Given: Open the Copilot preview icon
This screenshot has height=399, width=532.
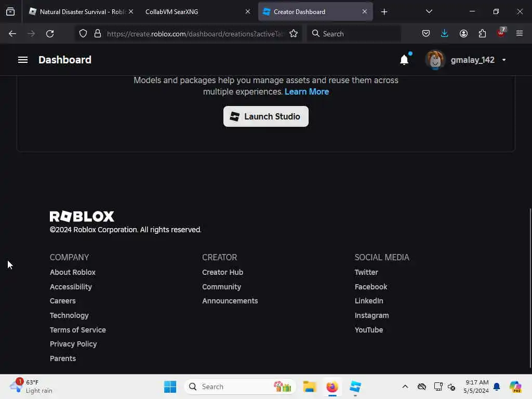Looking at the screenshot, I should point(515,387).
